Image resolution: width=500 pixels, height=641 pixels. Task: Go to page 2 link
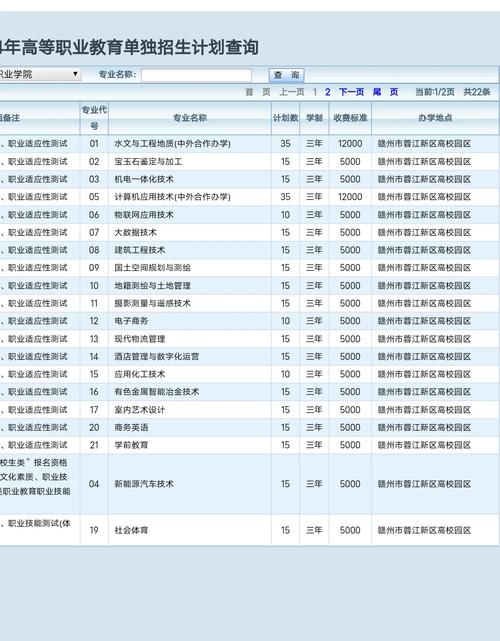click(327, 92)
